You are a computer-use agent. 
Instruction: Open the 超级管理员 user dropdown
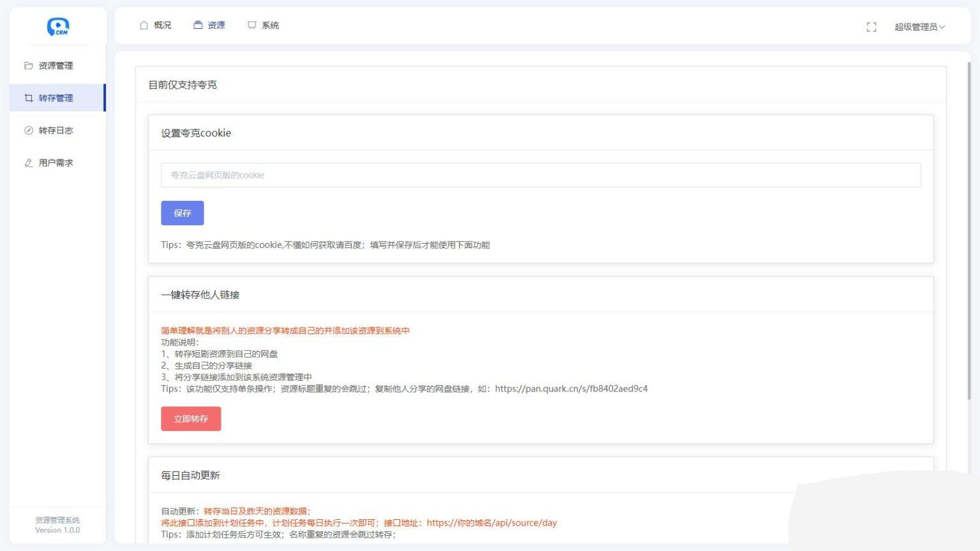coord(919,27)
